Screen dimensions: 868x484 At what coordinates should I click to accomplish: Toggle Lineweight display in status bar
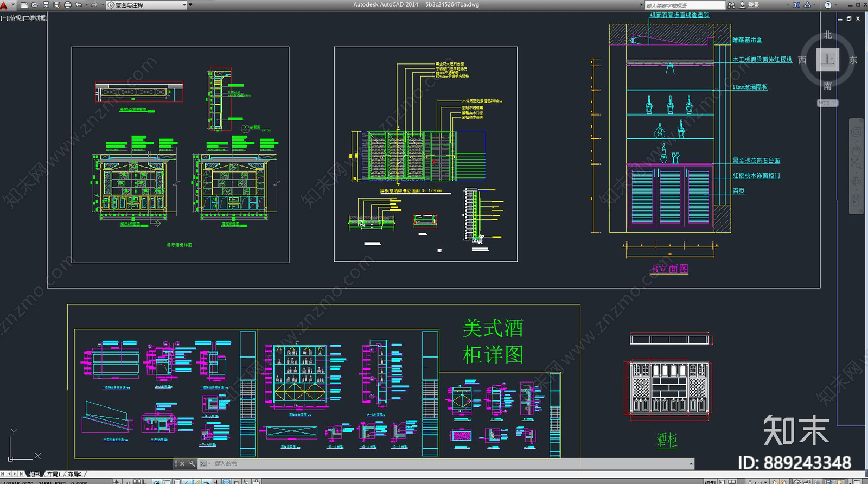(x=216, y=481)
